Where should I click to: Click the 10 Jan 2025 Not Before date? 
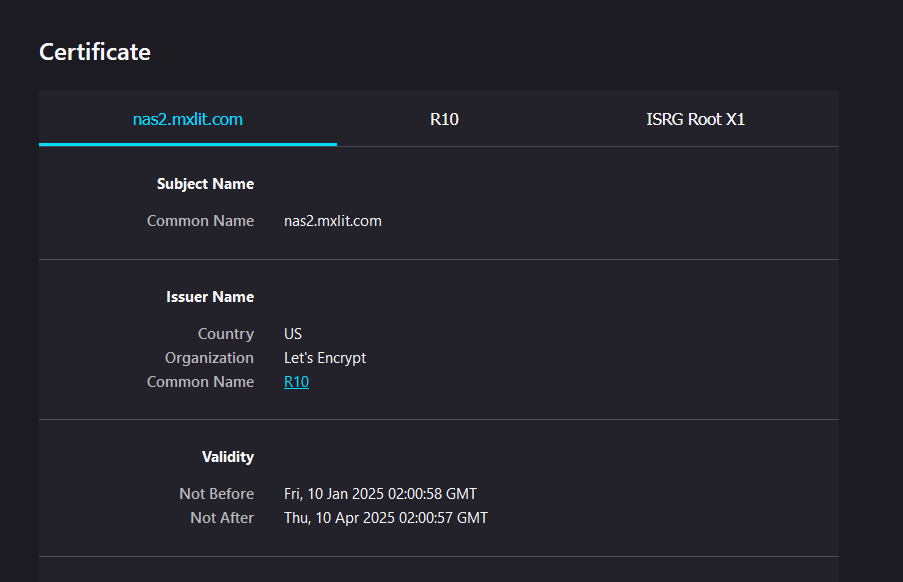coord(380,494)
